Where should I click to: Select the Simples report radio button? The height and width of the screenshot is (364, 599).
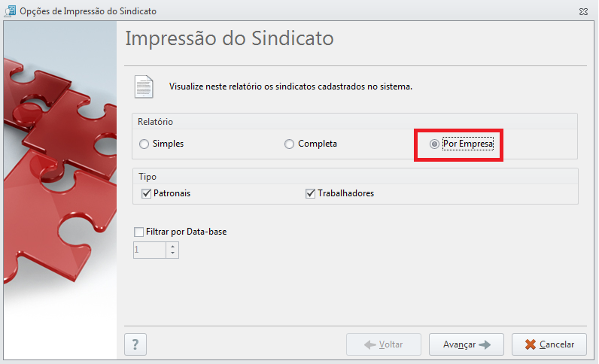coord(144,144)
